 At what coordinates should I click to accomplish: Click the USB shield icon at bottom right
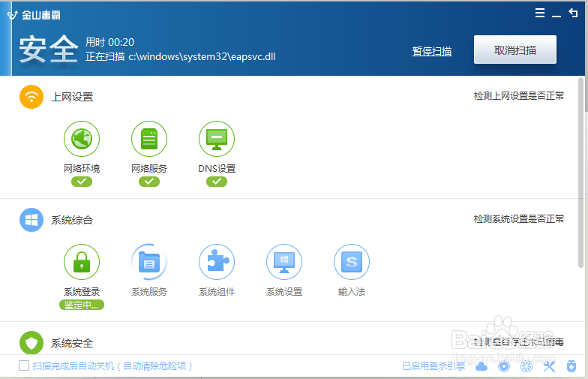coord(571,366)
